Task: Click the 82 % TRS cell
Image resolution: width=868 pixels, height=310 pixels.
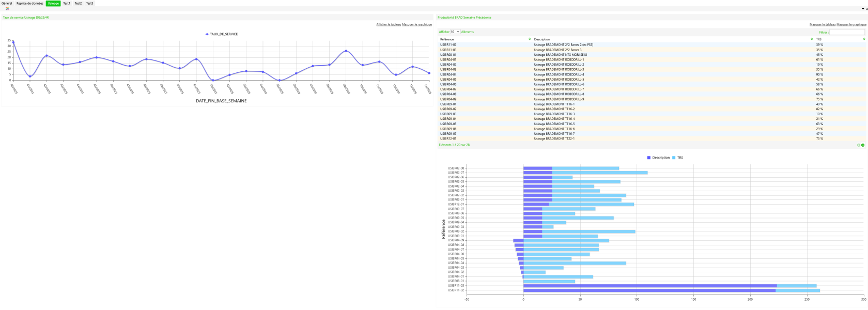Action: tap(819, 109)
